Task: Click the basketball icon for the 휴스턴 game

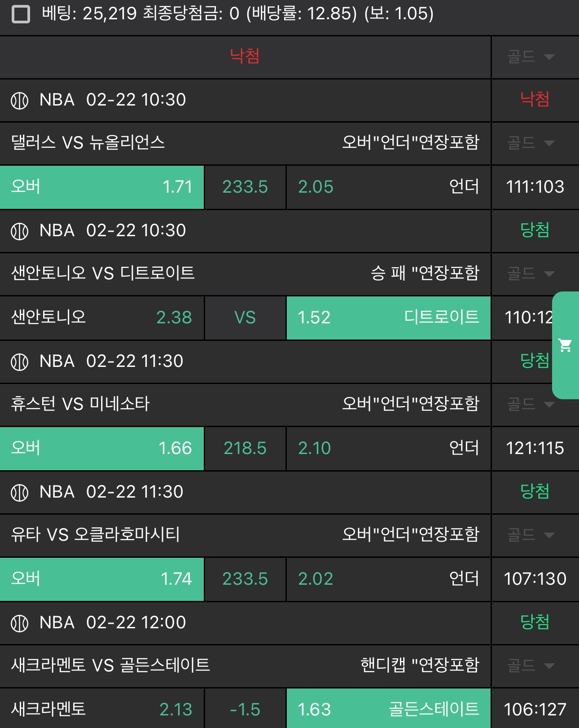Action: coord(20,362)
